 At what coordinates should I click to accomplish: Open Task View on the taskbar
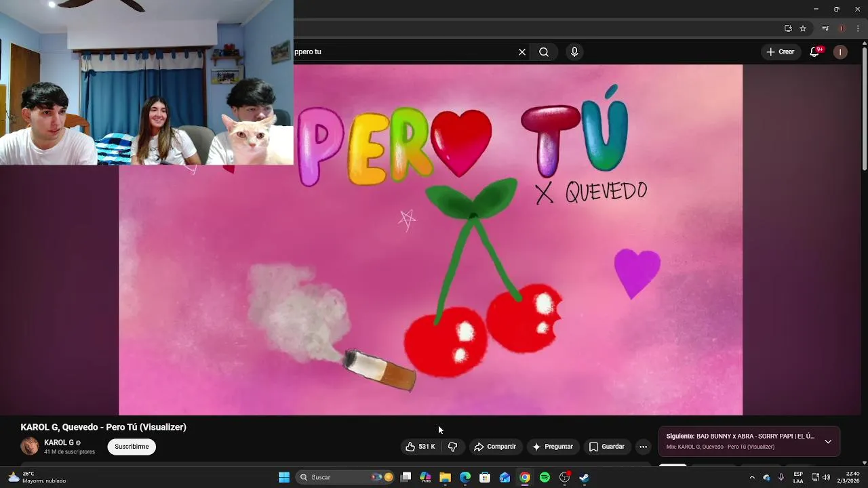[x=406, y=477]
